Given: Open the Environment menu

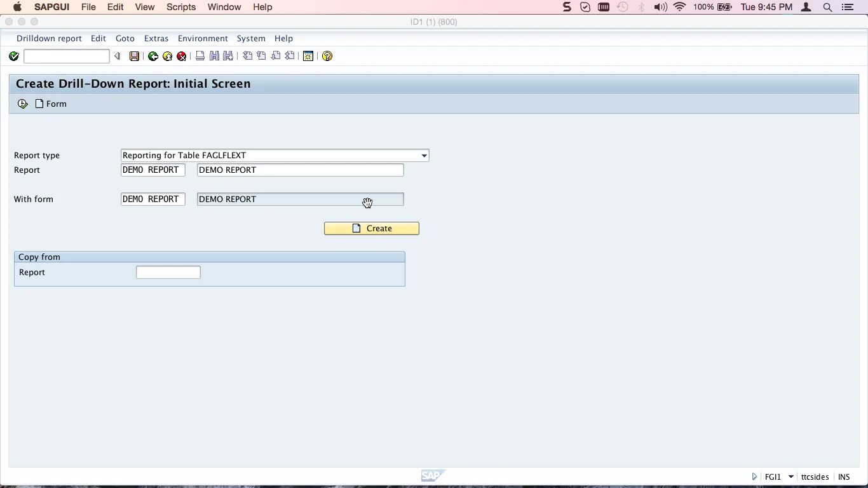Looking at the screenshot, I should 203,38.
